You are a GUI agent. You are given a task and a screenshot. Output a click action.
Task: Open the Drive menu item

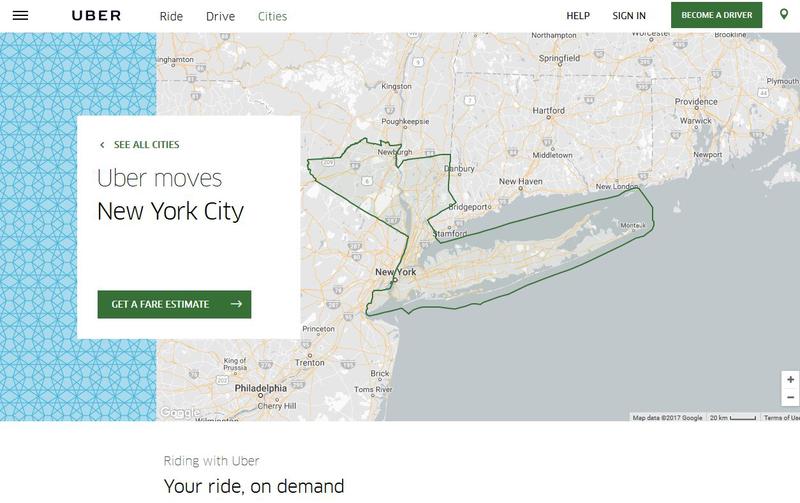pos(220,16)
